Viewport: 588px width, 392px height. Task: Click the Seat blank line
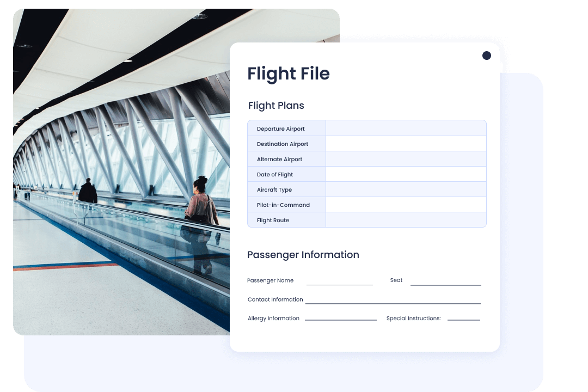(446, 283)
